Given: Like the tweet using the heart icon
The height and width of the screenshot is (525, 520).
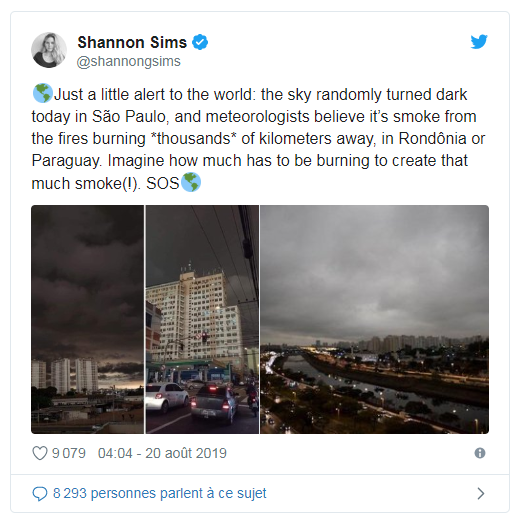Looking at the screenshot, I should click(40, 453).
